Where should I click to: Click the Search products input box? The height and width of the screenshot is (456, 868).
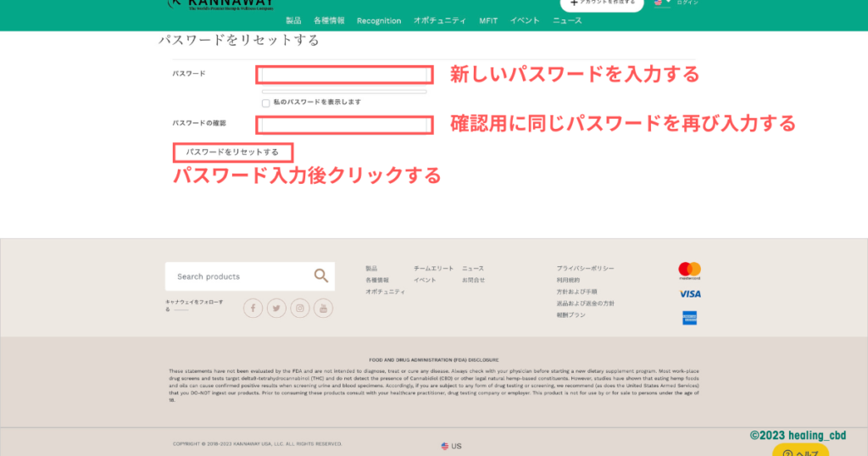click(237, 276)
